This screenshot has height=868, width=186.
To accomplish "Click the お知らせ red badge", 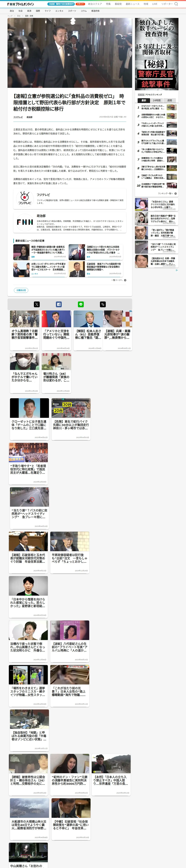I will [80, 4].
